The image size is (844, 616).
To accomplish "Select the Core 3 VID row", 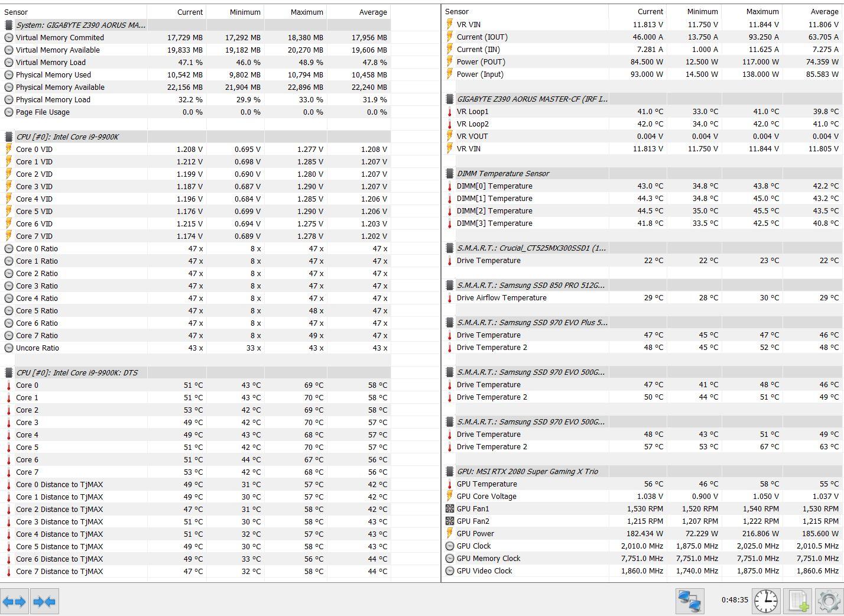I will pyautogui.click(x=195, y=187).
